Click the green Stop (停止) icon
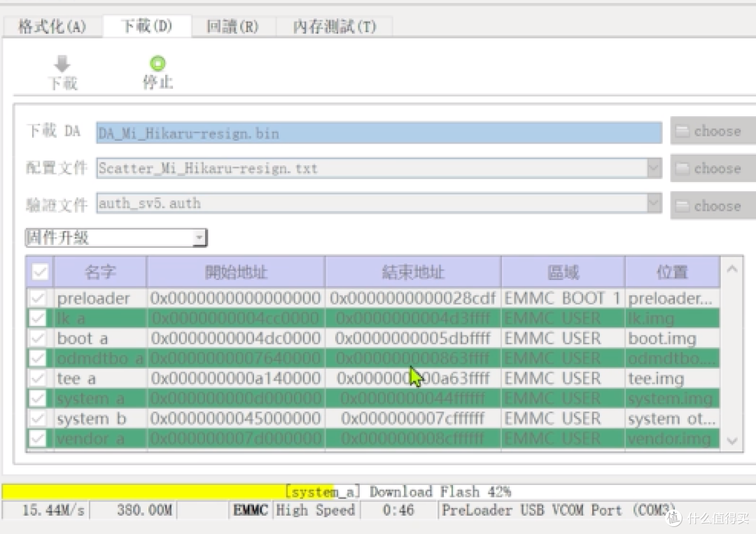The width and height of the screenshot is (756, 534). pos(158,64)
